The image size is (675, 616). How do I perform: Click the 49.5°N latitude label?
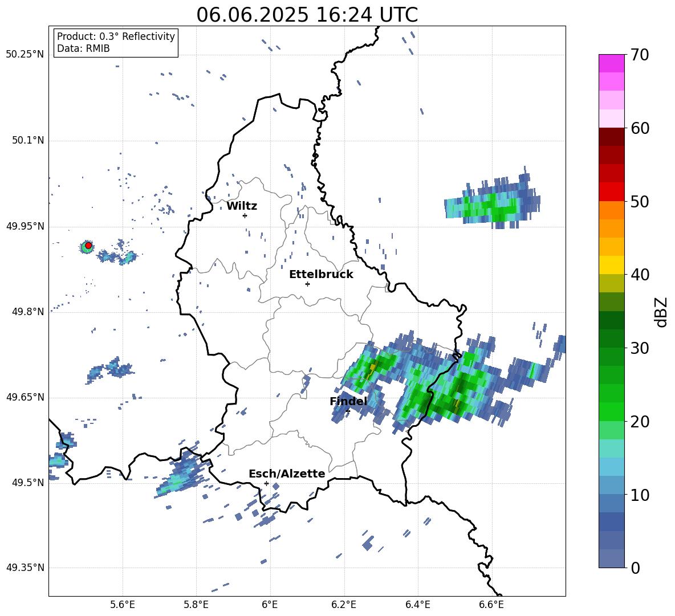point(29,483)
